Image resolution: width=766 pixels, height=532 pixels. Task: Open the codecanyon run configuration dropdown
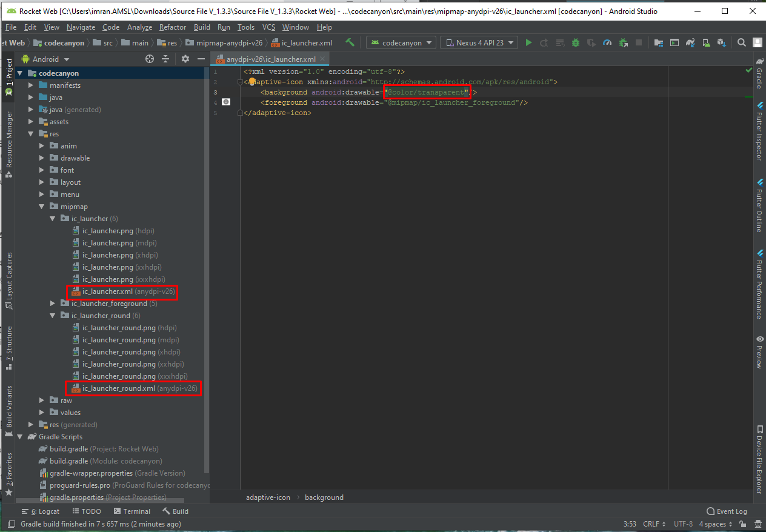[x=401, y=42]
